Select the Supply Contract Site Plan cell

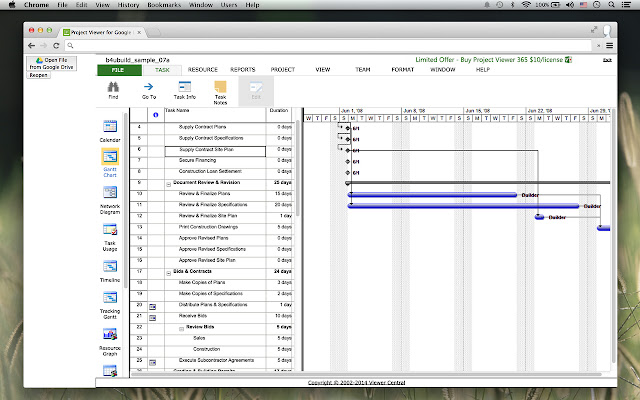[x=215, y=151]
